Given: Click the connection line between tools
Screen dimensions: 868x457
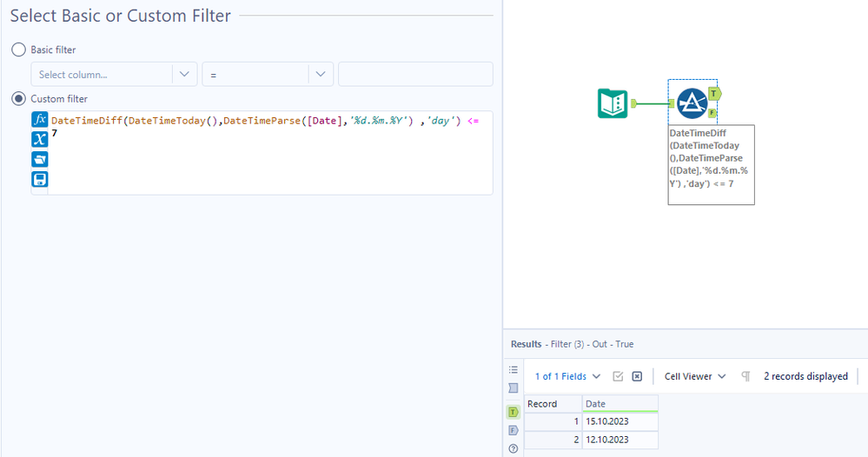Looking at the screenshot, I should (x=653, y=103).
